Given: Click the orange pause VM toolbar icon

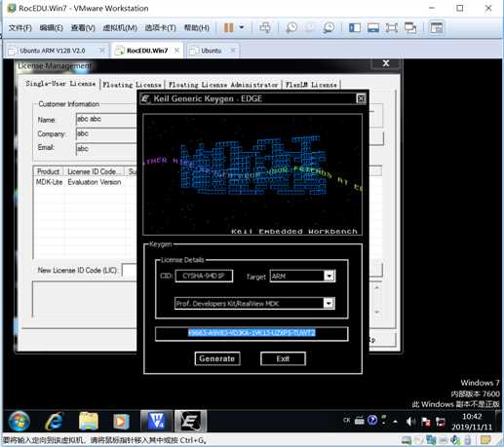Looking at the screenshot, I should click(229, 27).
